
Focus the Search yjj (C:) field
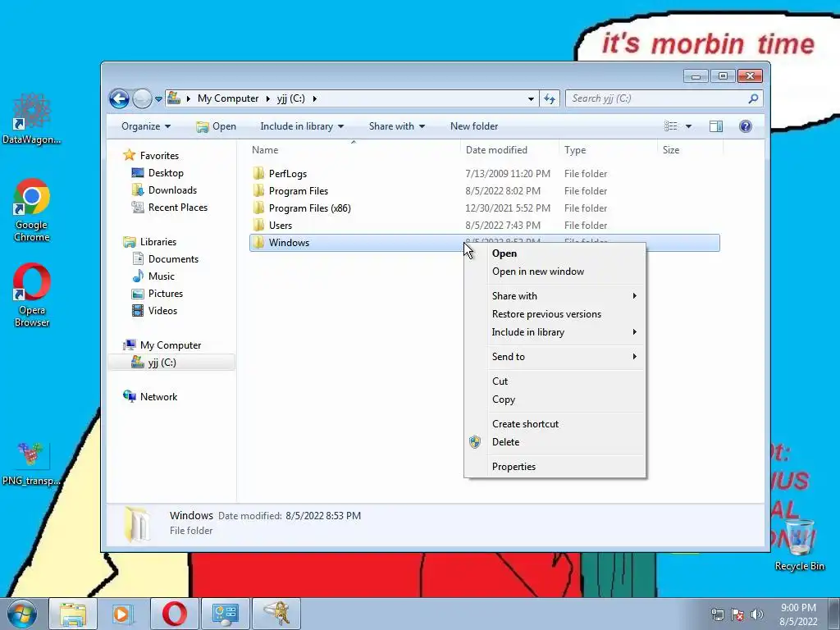664,98
